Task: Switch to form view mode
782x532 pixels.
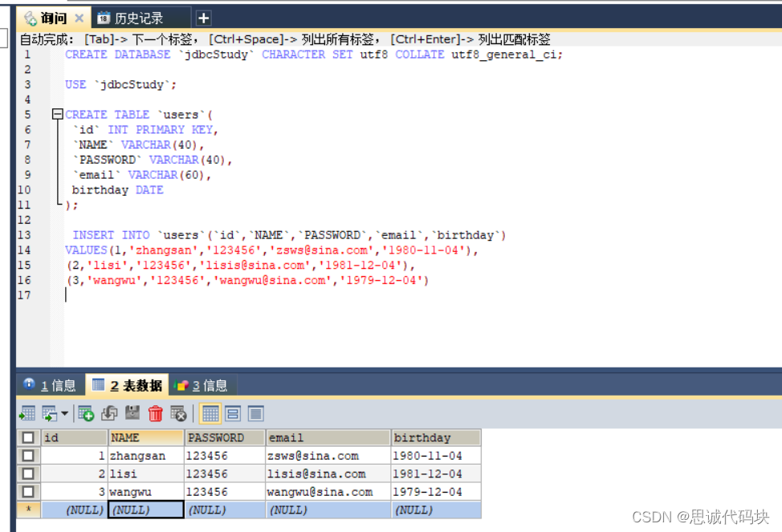Action: [233, 413]
